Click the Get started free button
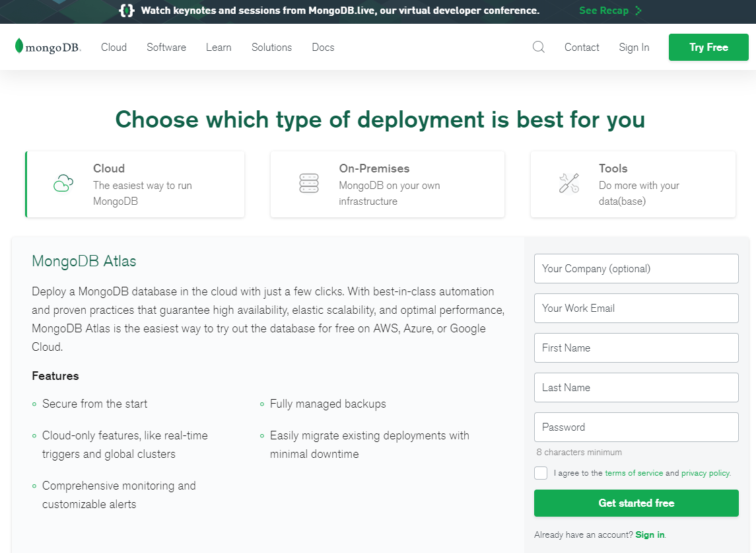 [636, 503]
